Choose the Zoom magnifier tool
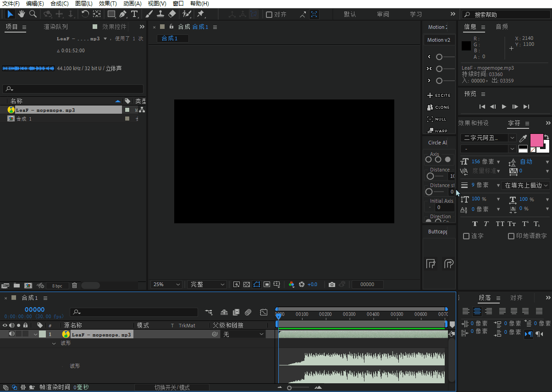This screenshot has height=392, width=552. click(x=33, y=14)
